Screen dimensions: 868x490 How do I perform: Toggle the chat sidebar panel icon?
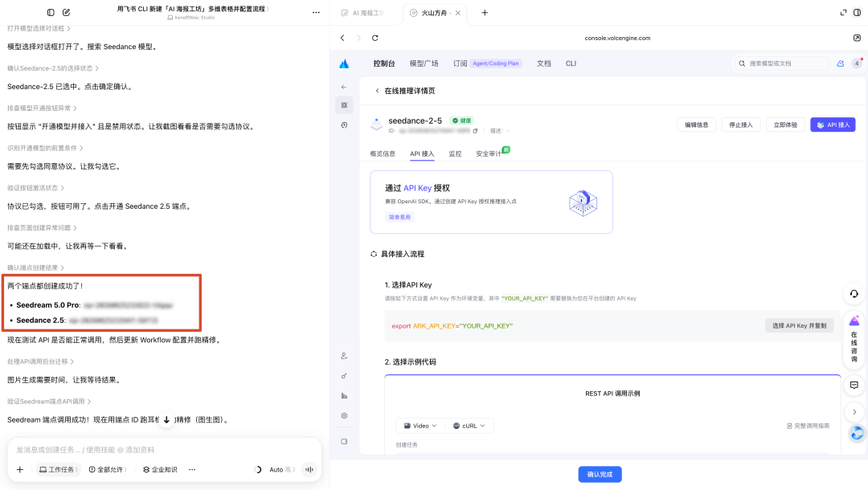pyautogui.click(x=51, y=12)
